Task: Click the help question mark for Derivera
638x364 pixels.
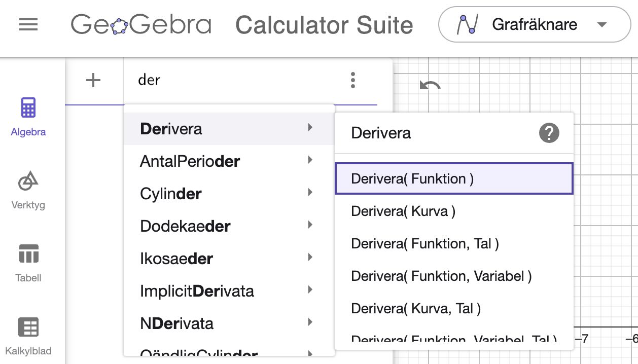Action: coord(549,133)
